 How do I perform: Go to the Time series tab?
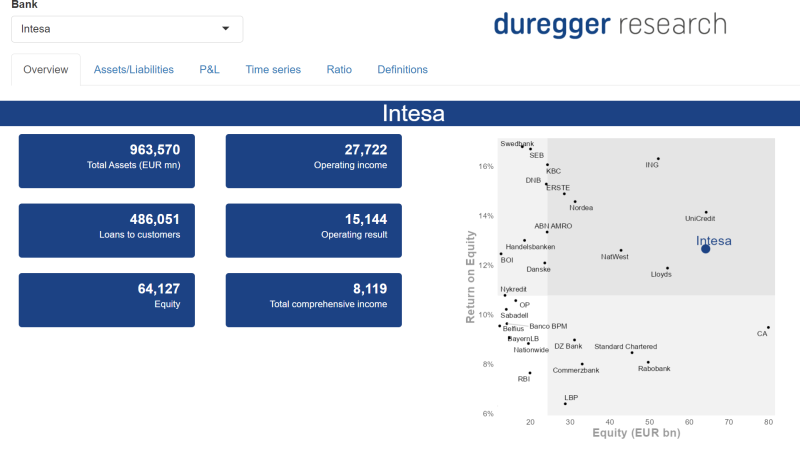273,70
